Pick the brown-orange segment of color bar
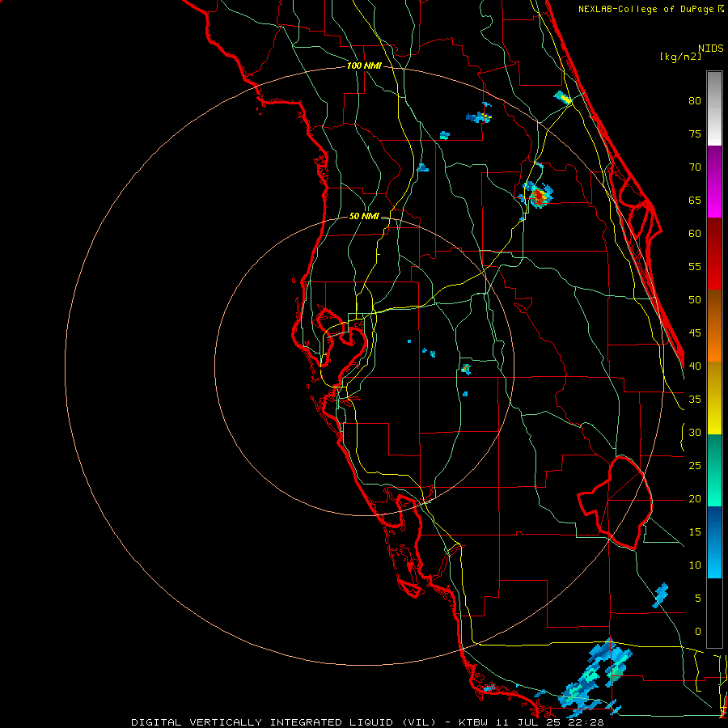Viewport: 728px width, 728px height. (714, 326)
